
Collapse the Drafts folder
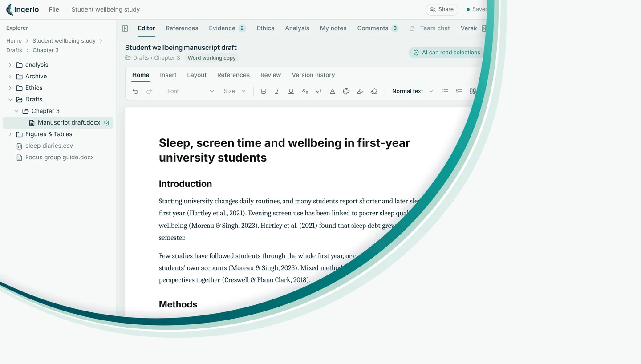click(x=10, y=100)
